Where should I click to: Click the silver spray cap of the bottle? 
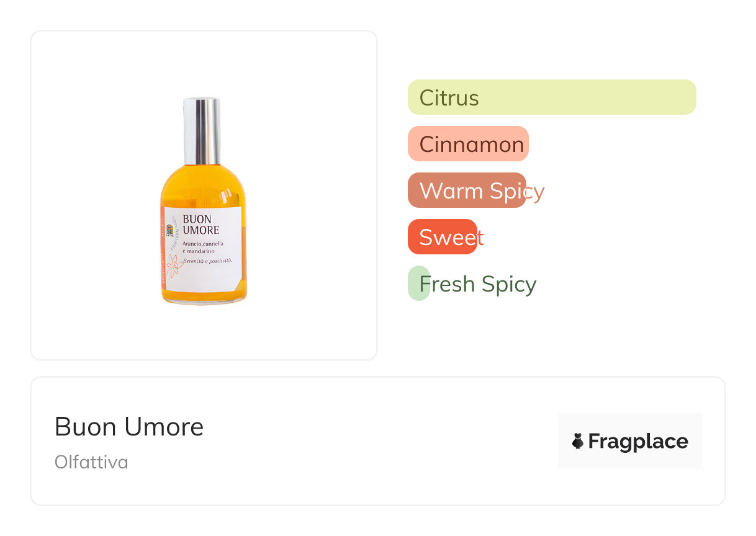(202, 130)
